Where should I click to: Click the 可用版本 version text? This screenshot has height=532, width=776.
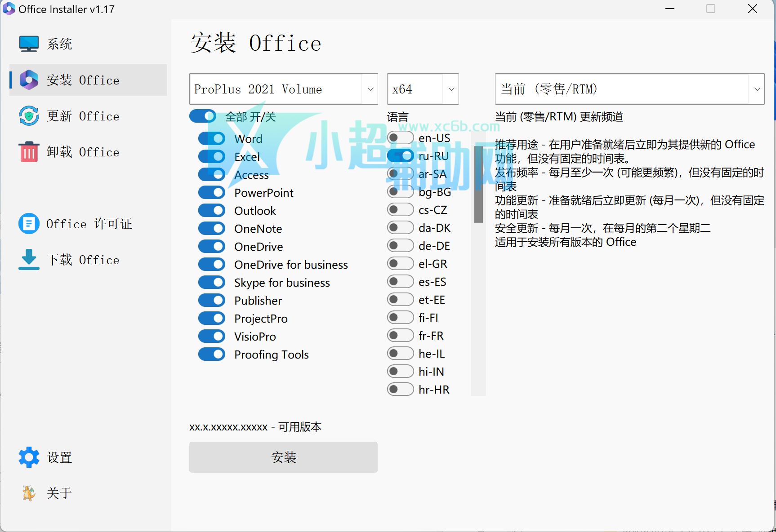pyautogui.click(x=255, y=427)
